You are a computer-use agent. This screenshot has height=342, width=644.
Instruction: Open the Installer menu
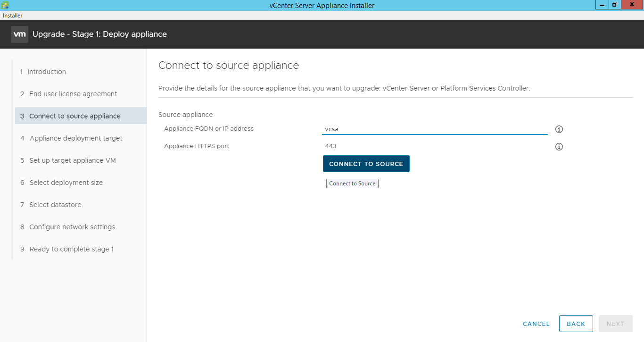point(12,15)
